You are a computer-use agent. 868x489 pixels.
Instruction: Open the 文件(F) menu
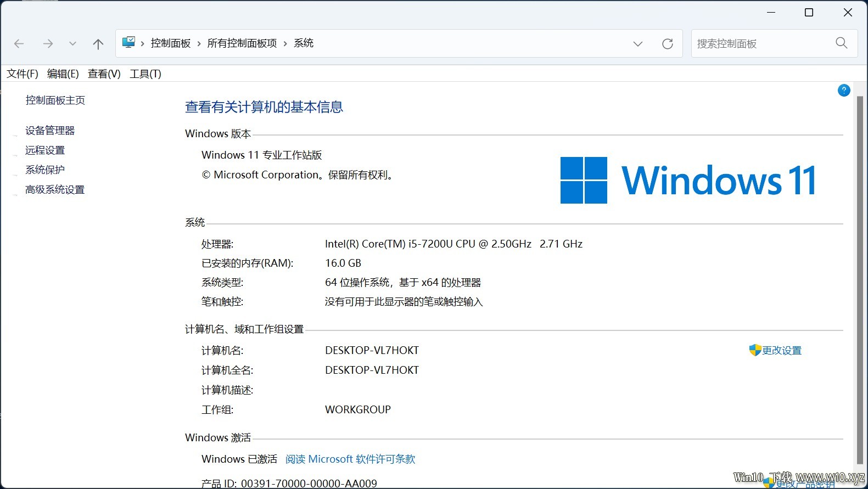point(23,74)
